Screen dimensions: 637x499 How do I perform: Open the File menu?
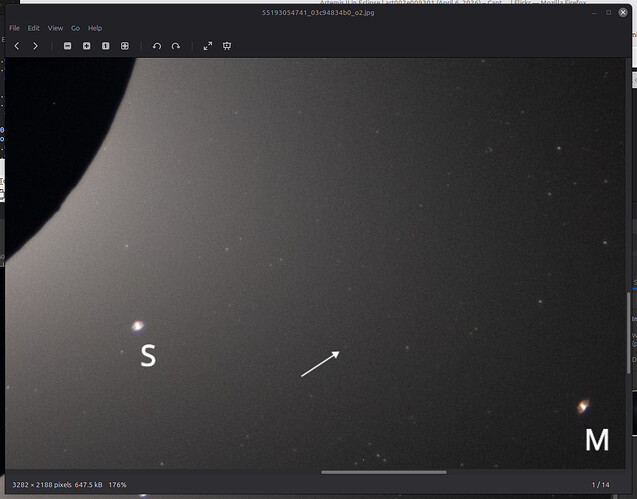(x=14, y=28)
